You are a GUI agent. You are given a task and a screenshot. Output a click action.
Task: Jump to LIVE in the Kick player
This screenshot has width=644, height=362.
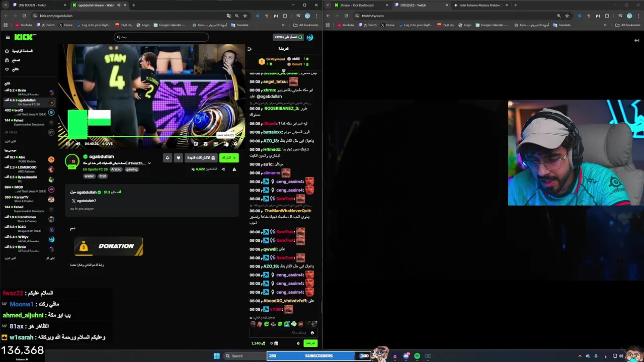point(108,144)
